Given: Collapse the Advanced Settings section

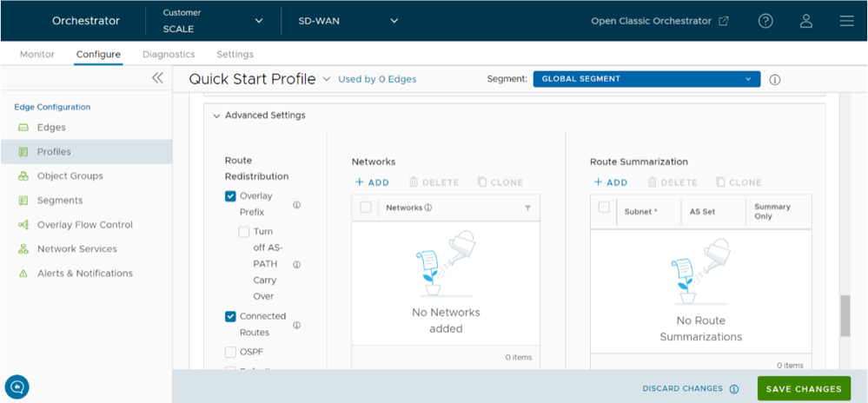Looking at the screenshot, I should click(x=216, y=116).
